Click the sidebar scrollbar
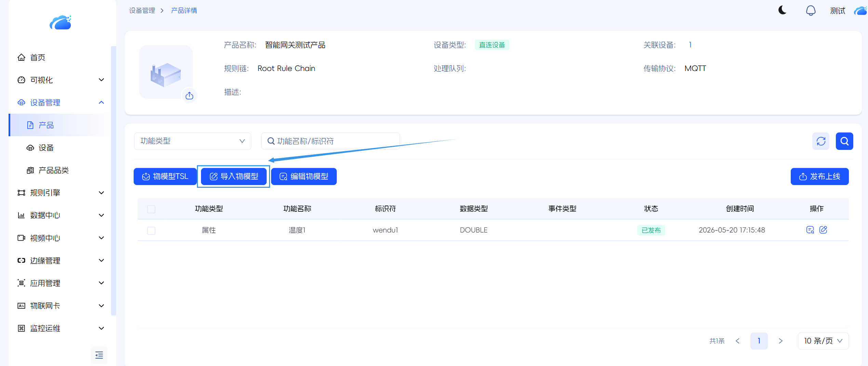Screen dimensions: 868x366 pos(113,181)
